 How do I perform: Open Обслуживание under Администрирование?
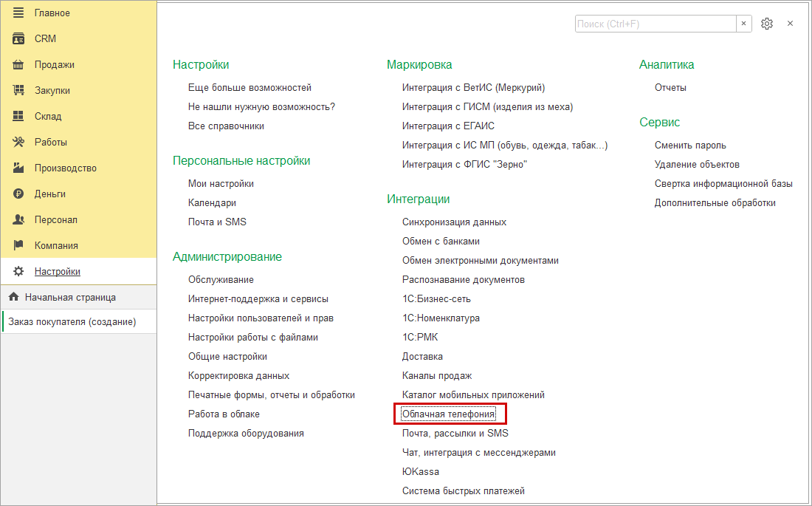click(x=221, y=279)
